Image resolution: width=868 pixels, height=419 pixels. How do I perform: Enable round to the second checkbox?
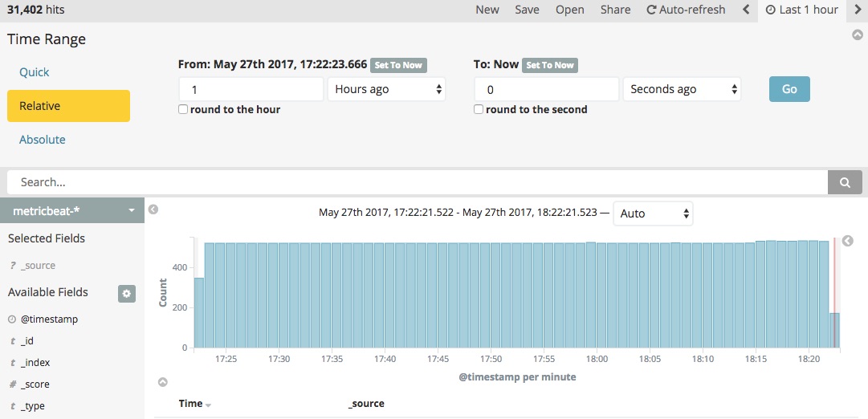coord(479,110)
